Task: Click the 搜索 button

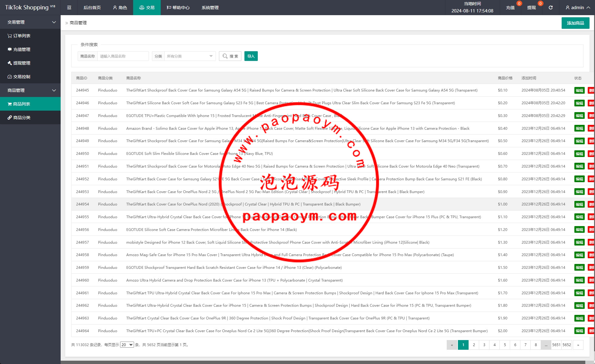Action: coord(230,56)
